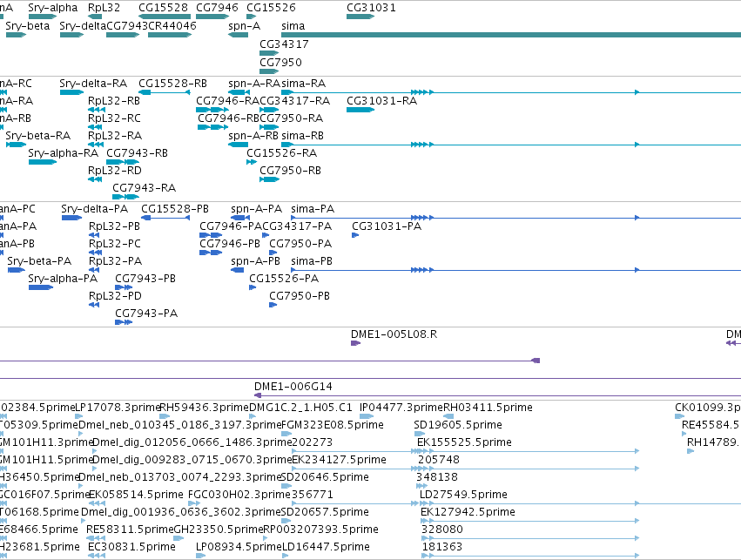
Task: Select the DME1-006G14 clone label
Action: coord(293,387)
